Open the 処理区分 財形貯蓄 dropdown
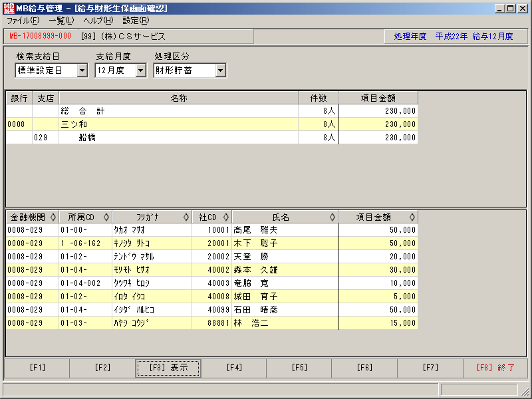 [x=221, y=70]
